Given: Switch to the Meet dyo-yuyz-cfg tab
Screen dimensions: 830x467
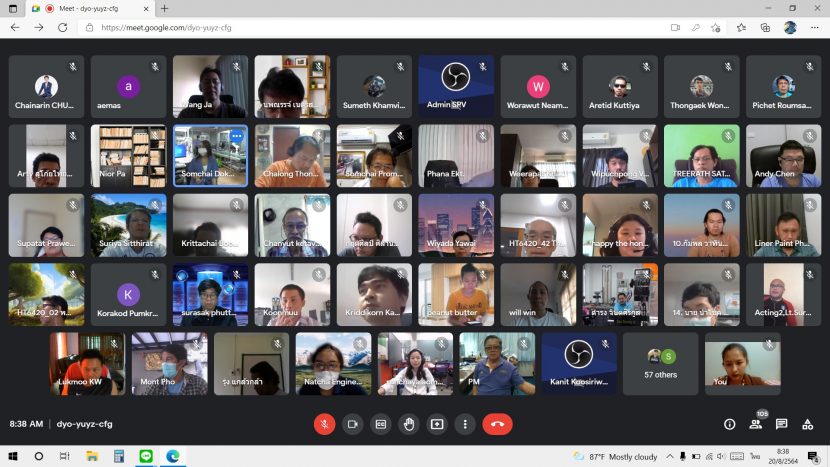Looking at the screenshot, I should point(95,8).
